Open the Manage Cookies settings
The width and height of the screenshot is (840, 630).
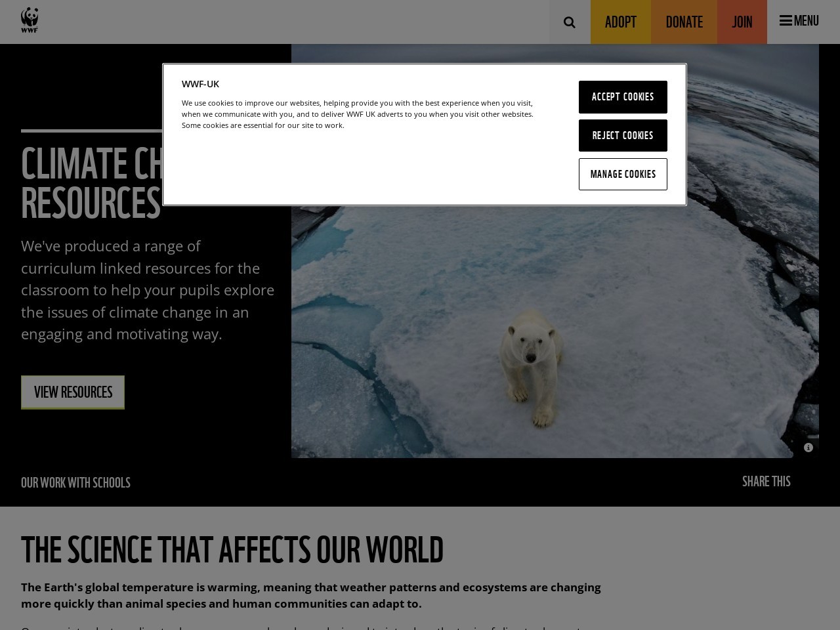[623, 174]
